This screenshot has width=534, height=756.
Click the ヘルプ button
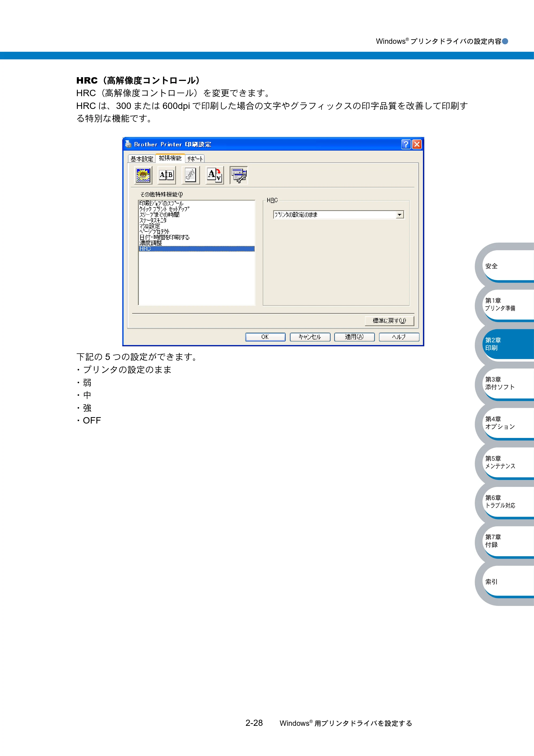coord(399,337)
